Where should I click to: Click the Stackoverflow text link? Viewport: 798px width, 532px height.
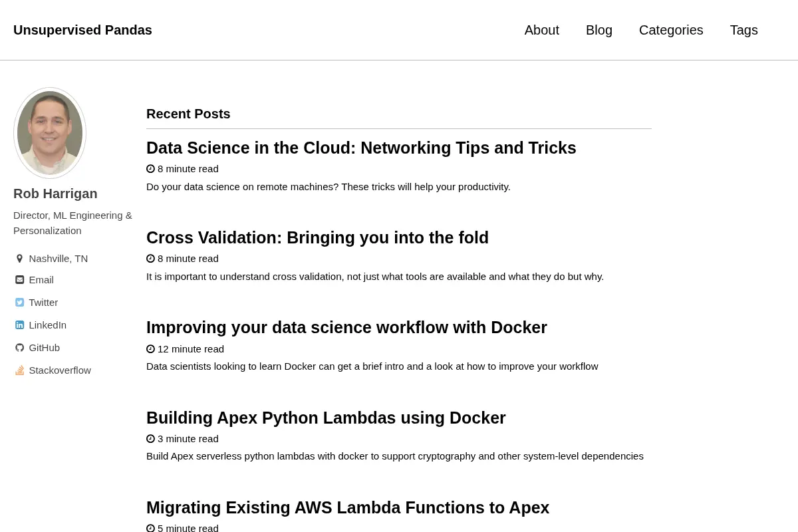point(60,370)
